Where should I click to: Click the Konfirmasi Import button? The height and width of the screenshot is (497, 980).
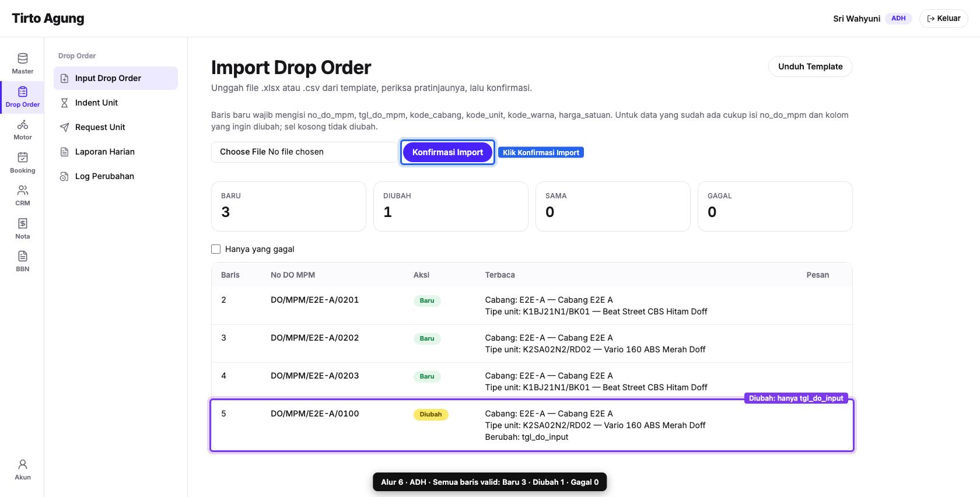click(x=447, y=152)
